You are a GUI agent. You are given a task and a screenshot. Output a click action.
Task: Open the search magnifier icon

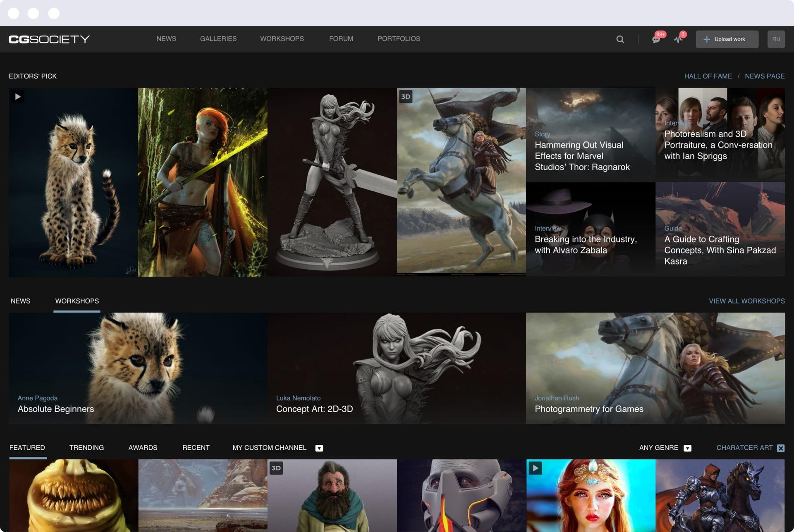point(620,39)
